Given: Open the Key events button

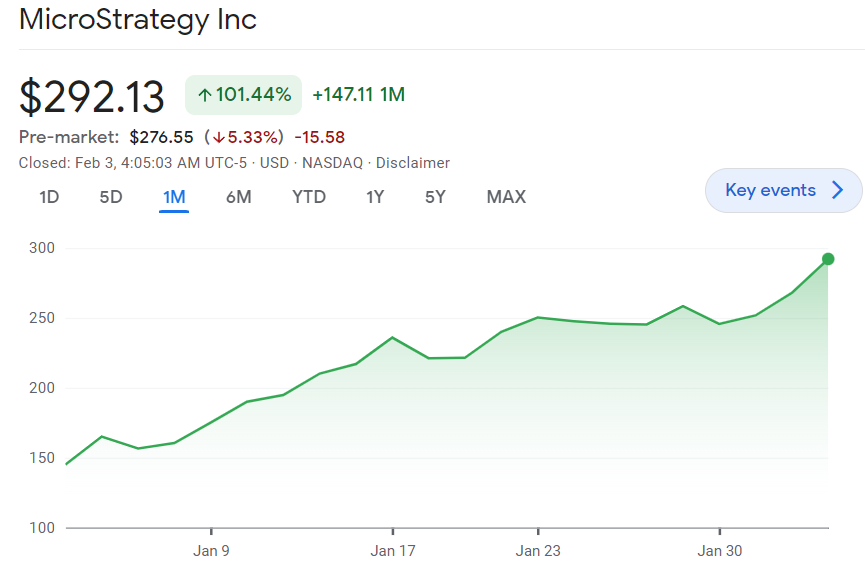Looking at the screenshot, I should tap(783, 191).
